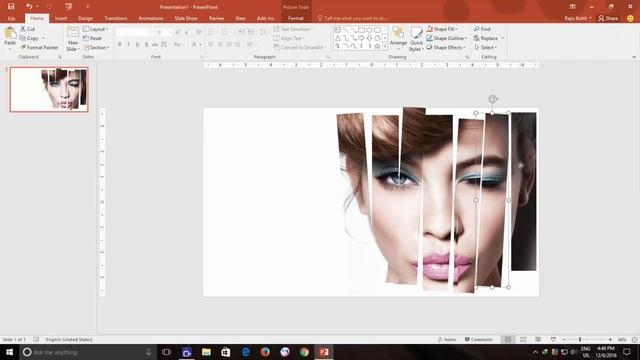Switch to the Transitions tab
Viewport: 640px width, 360px height.
[116, 18]
